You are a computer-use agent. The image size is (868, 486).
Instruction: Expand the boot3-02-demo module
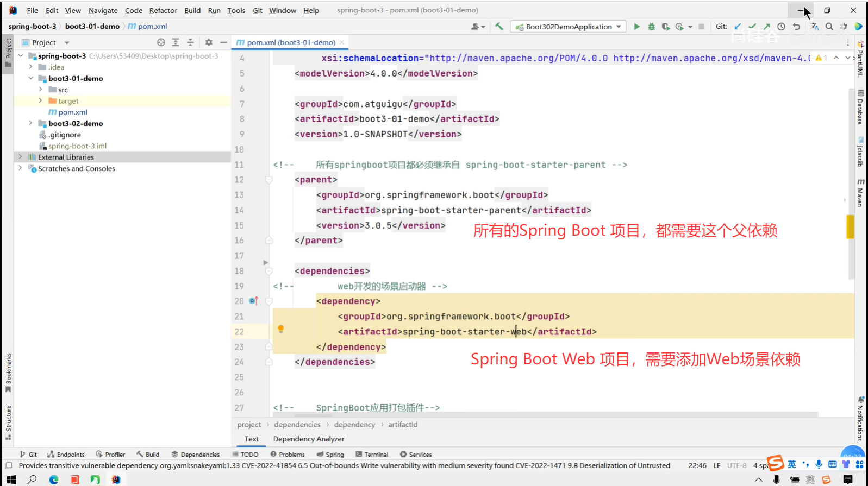pyautogui.click(x=31, y=123)
